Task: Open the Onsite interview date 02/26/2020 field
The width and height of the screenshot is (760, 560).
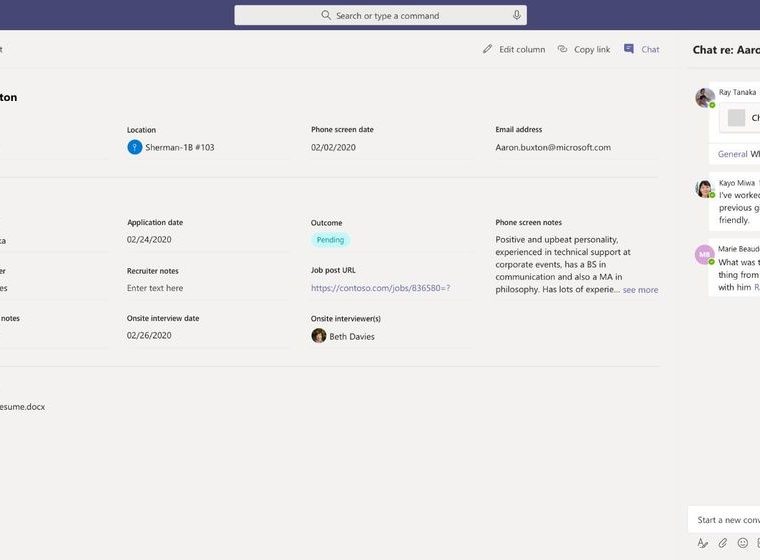Action: [149, 336]
